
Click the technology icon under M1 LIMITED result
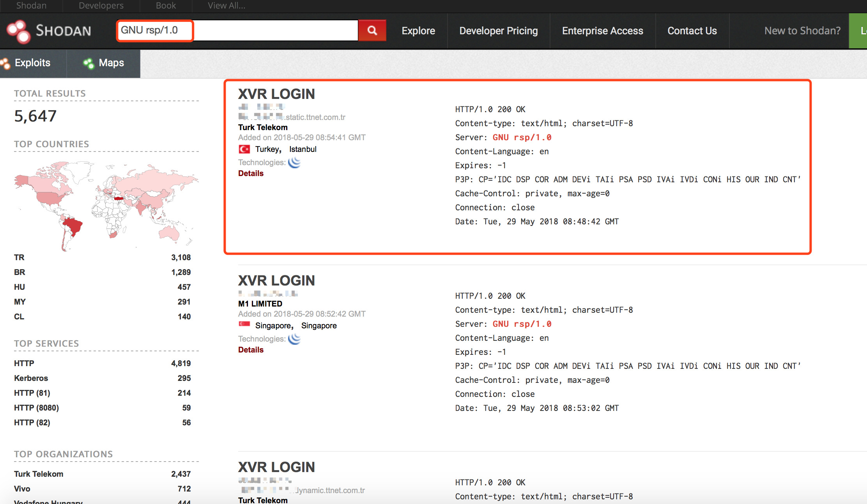294,339
